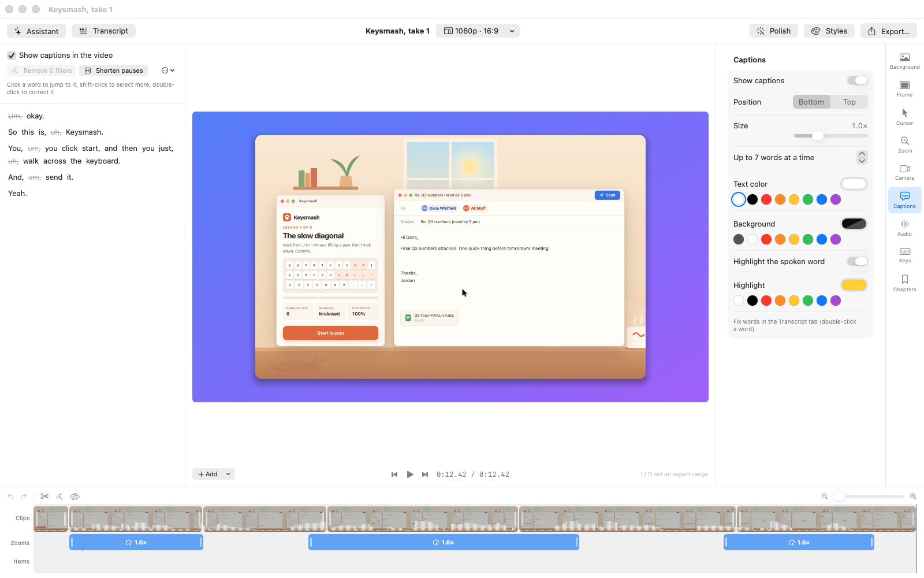Click Shorten pauses button

[x=114, y=71]
